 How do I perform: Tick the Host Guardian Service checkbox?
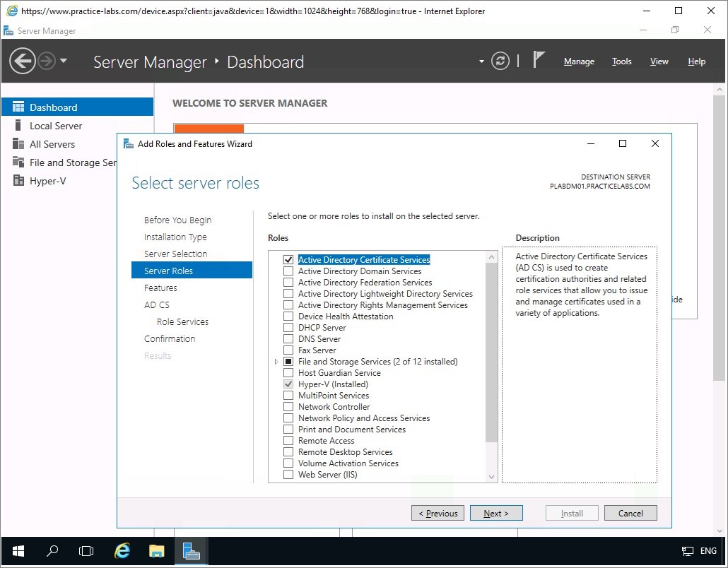click(x=288, y=372)
